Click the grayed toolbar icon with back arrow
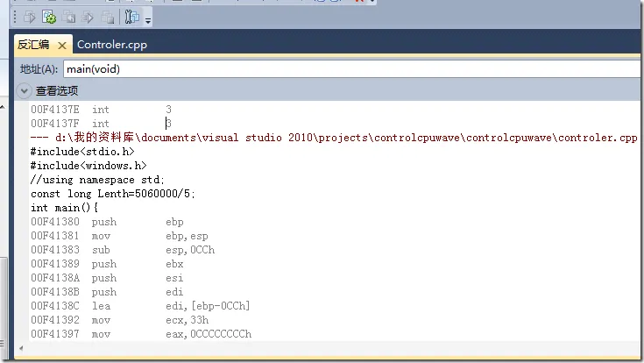Viewport: 644px width, 363px height. tap(68, 18)
